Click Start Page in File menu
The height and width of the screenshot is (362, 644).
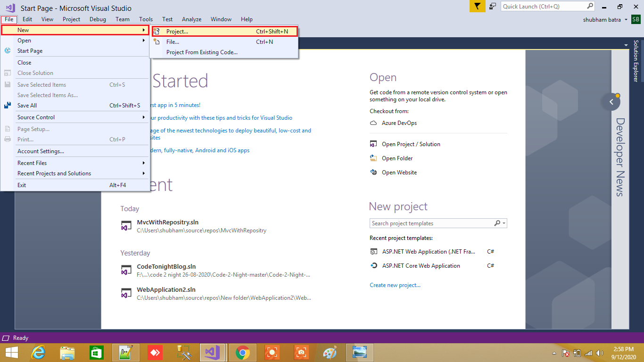click(75, 51)
